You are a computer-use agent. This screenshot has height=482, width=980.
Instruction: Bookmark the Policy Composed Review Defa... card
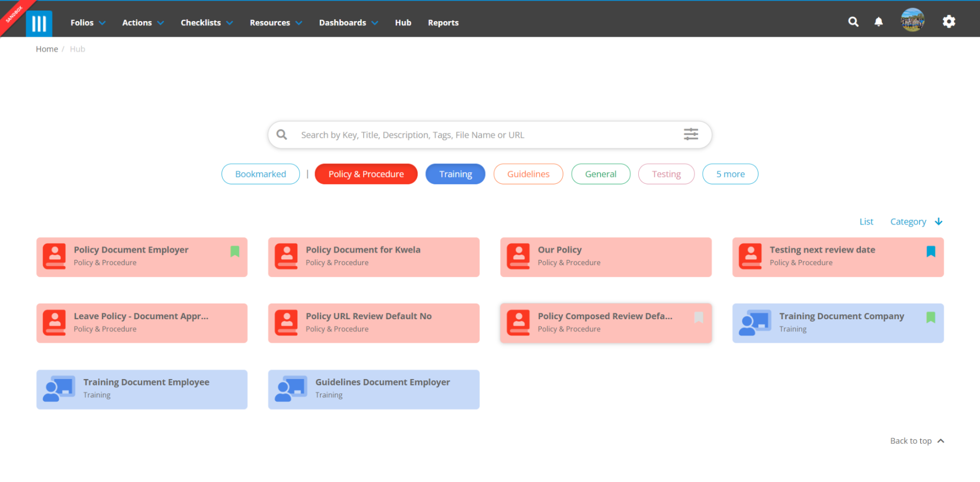(x=699, y=318)
